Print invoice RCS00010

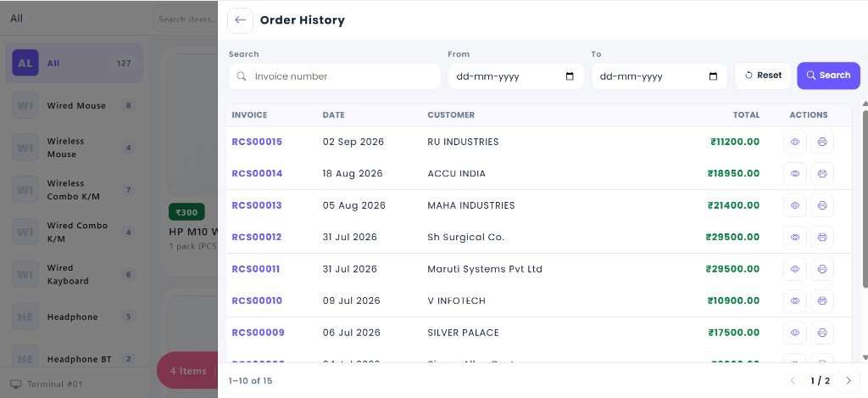click(822, 301)
